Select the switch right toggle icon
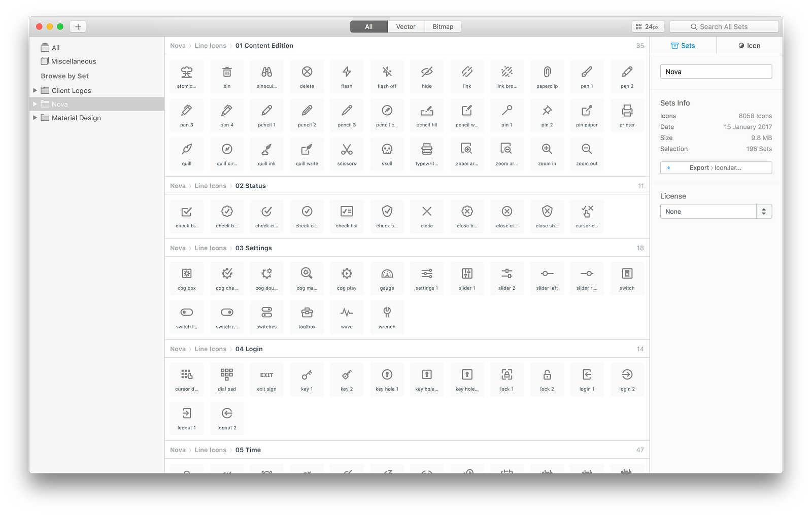 click(x=227, y=317)
